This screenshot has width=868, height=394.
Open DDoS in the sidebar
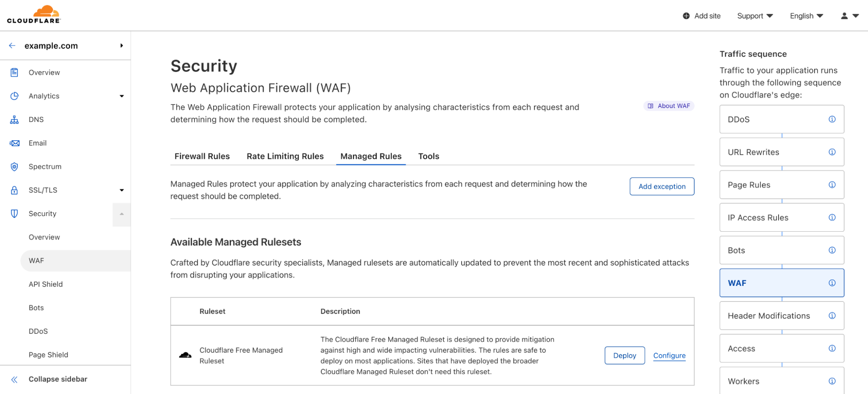pyautogui.click(x=38, y=331)
